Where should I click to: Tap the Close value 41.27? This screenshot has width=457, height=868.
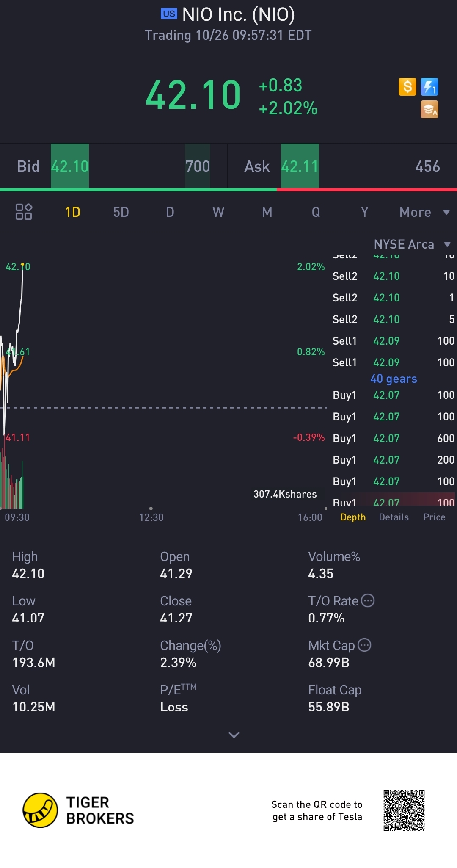176,618
